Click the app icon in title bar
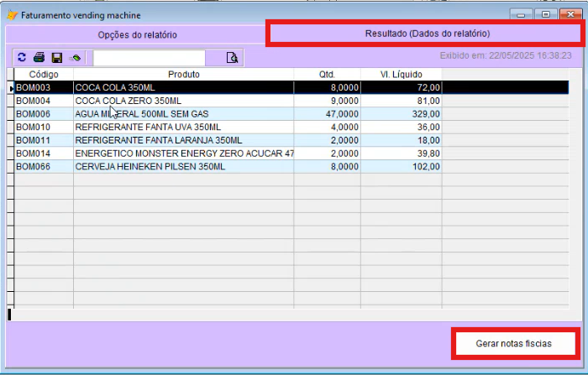 pyautogui.click(x=12, y=15)
